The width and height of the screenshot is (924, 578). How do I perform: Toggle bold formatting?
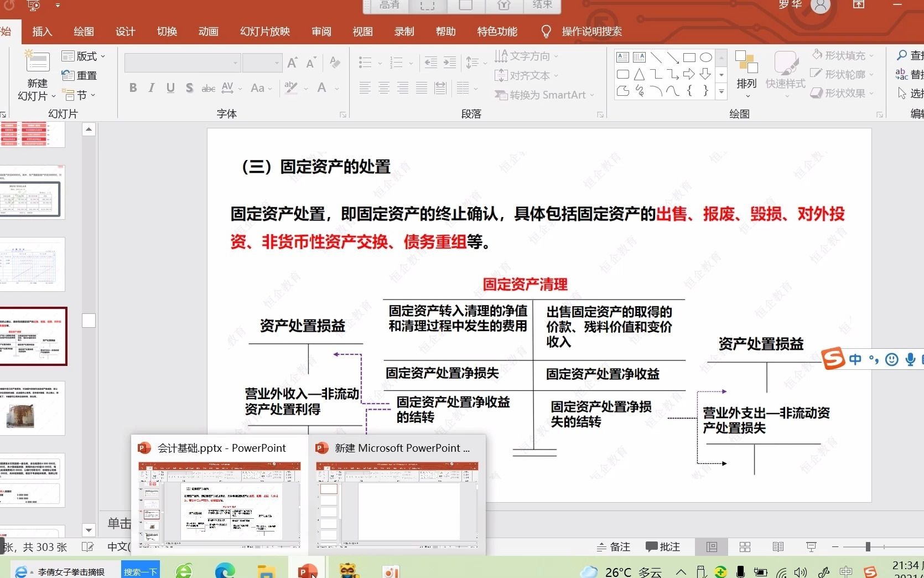pyautogui.click(x=133, y=88)
